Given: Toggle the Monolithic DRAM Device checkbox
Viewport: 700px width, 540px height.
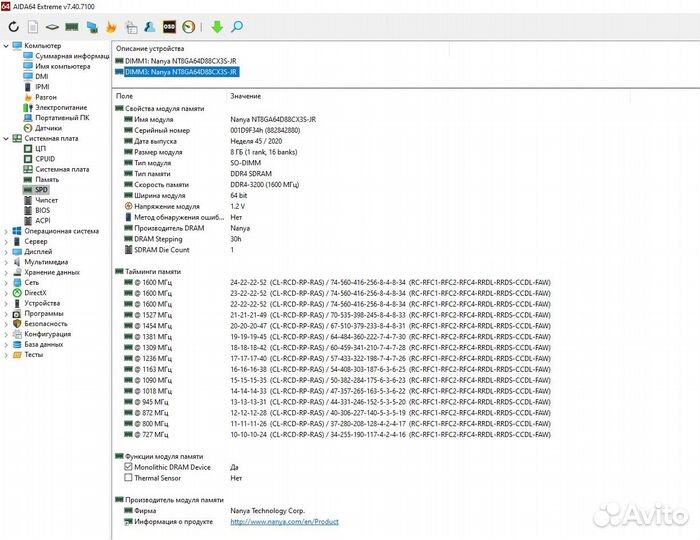Looking at the screenshot, I should (127, 467).
